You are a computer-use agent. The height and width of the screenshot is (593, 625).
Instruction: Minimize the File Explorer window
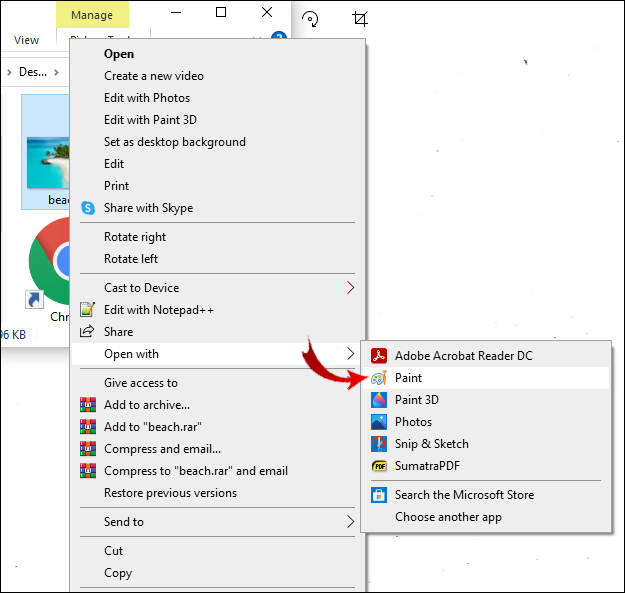(176, 12)
